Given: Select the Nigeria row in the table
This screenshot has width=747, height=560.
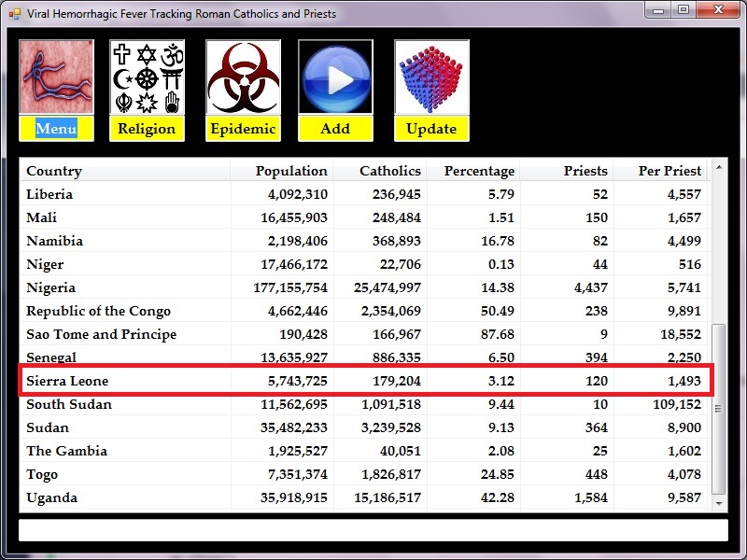Looking at the screenshot, I should pyautogui.click(x=364, y=287).
